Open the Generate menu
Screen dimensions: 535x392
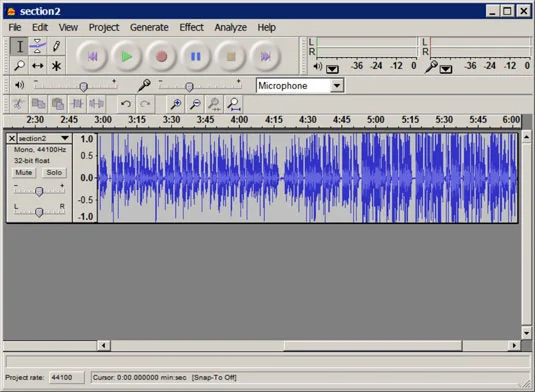(149, 27)
